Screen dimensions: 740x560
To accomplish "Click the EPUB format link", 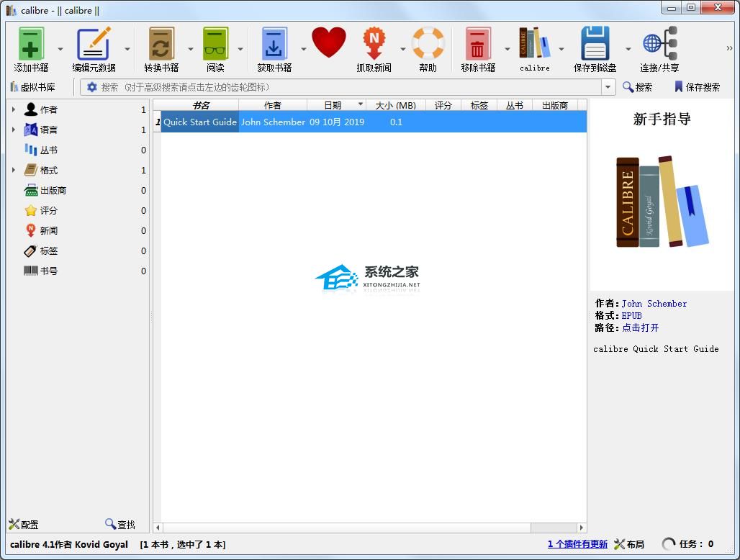I will [x=631, y=315].
